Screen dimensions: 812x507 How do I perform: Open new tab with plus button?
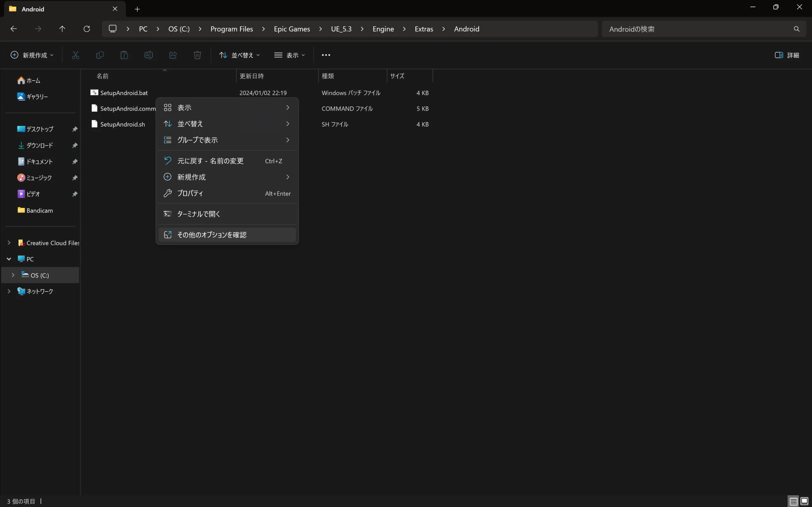point(137,9)
